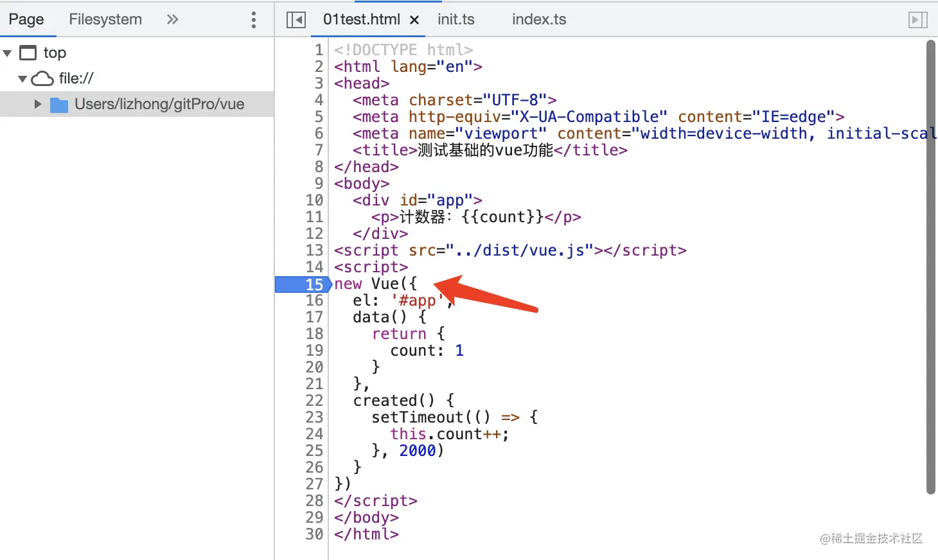Switch to the Filesystem tab

(x=105, y=19)
